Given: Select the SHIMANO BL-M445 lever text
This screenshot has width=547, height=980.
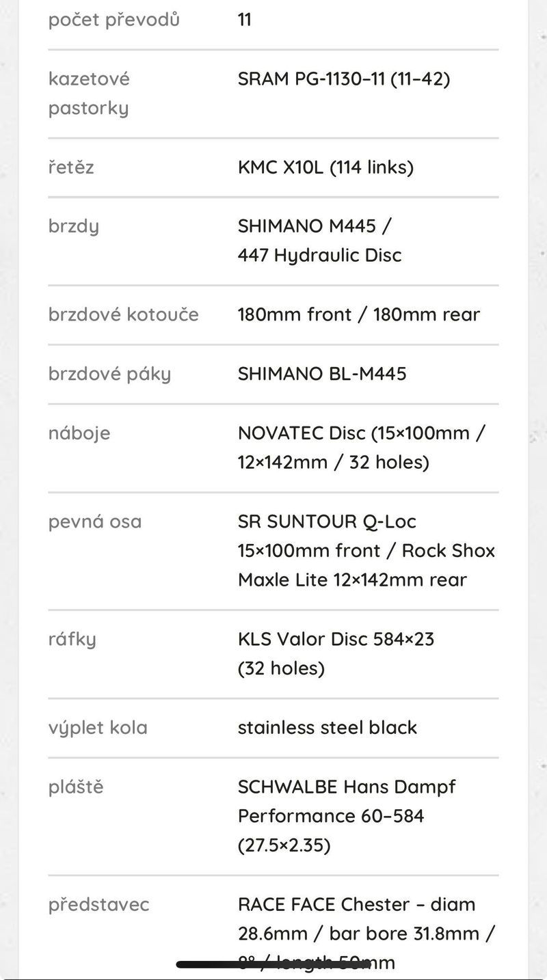Looking at the screenshot, I should point(322,374).
